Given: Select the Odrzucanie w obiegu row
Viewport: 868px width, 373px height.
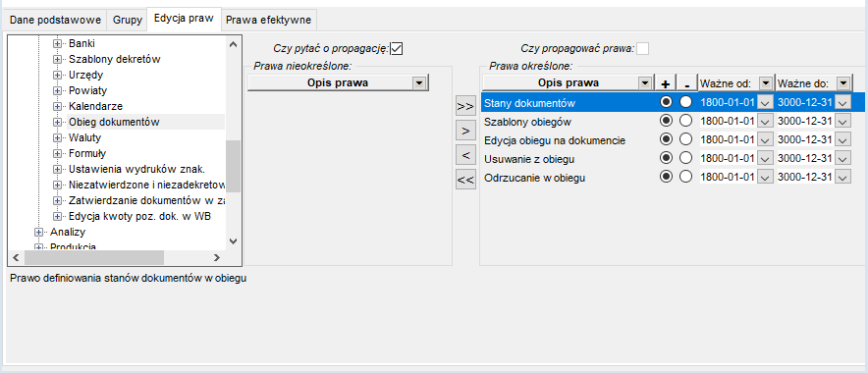Looking at the screenshot, I should click(x=666, y=178).
